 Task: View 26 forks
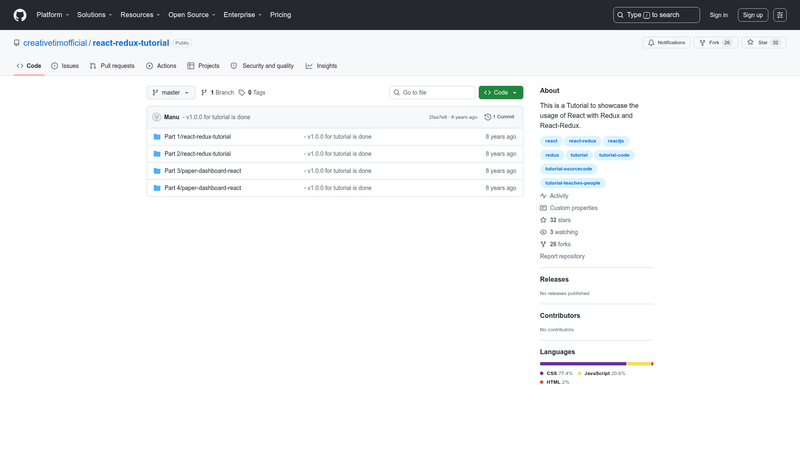[556, 244]
